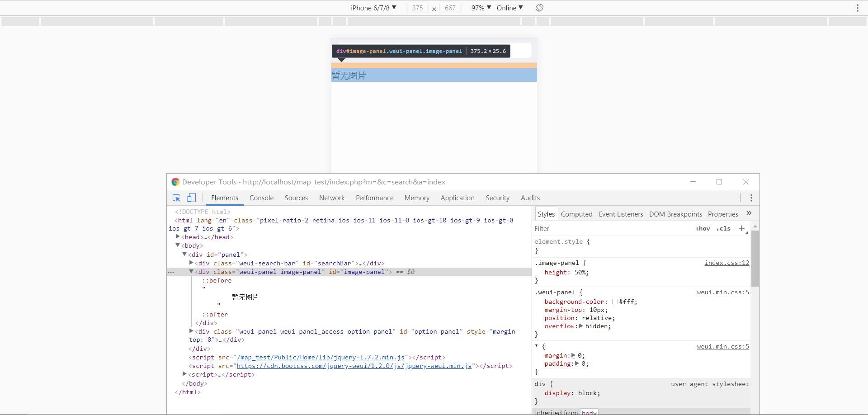Click the device height field 667
The image size is (868, 415).
tap(450, 8)
